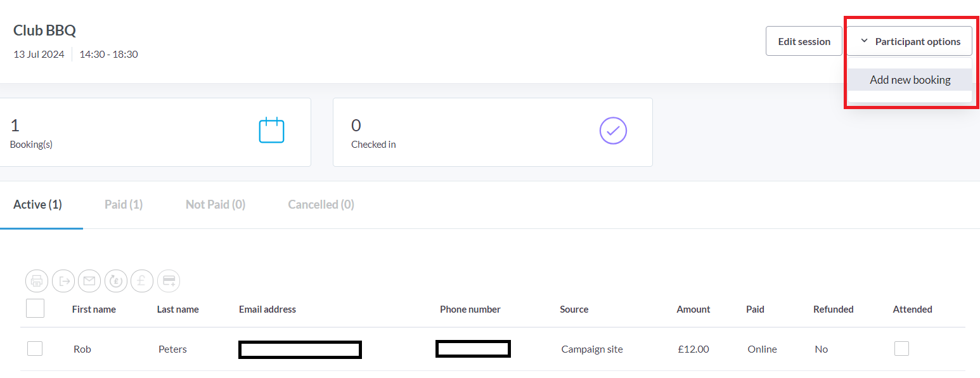The width and height of the screenshot is (980, 378).
Task: Tick the select-all checkbox in table header
Action: 35,309
